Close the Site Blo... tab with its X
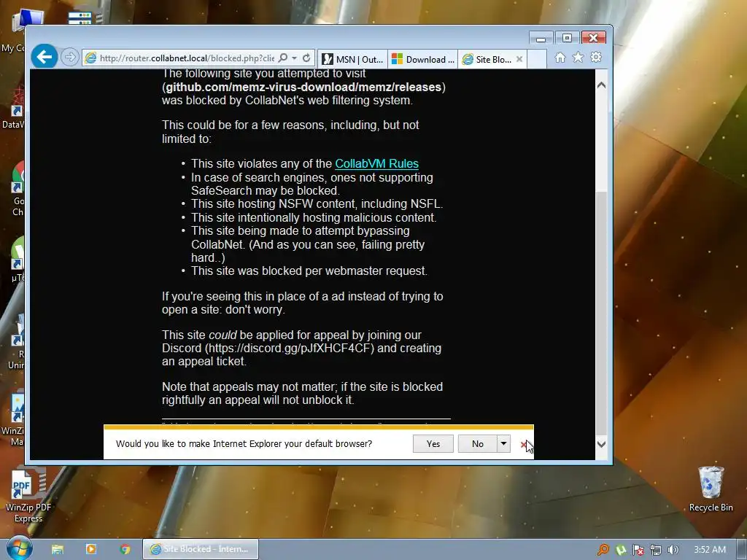Image resolution: width=747 pixels, height=560 pixels. pos(519,59)
